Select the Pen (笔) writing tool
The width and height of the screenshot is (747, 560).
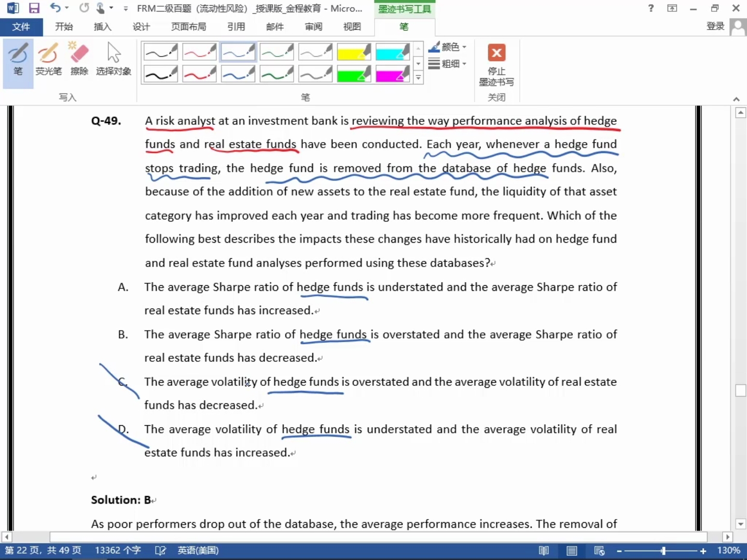[18, 61]
